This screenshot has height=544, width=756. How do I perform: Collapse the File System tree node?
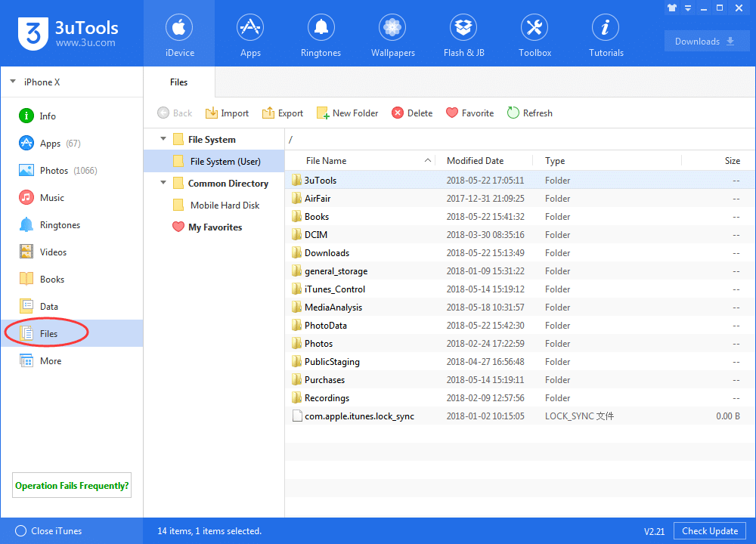point(163,139)
